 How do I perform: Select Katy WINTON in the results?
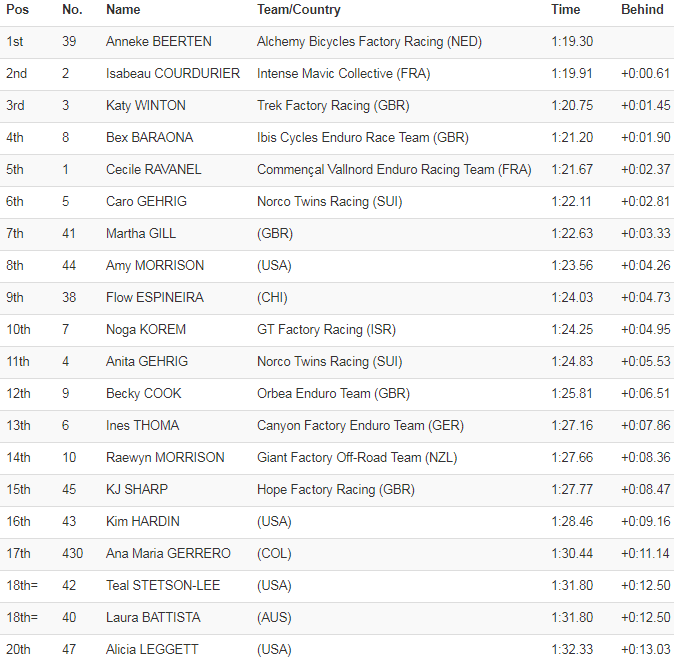click(x=146, y=105)
